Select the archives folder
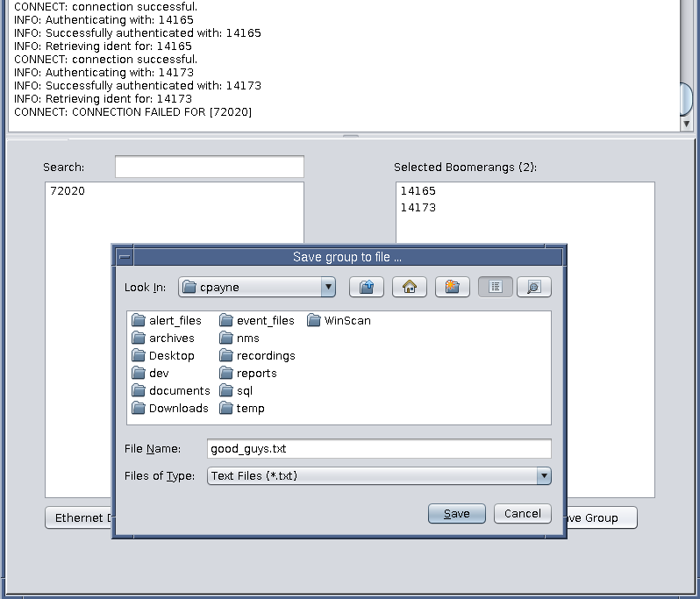The width and height of the screenshot is (700, 599). pos(163,338)
